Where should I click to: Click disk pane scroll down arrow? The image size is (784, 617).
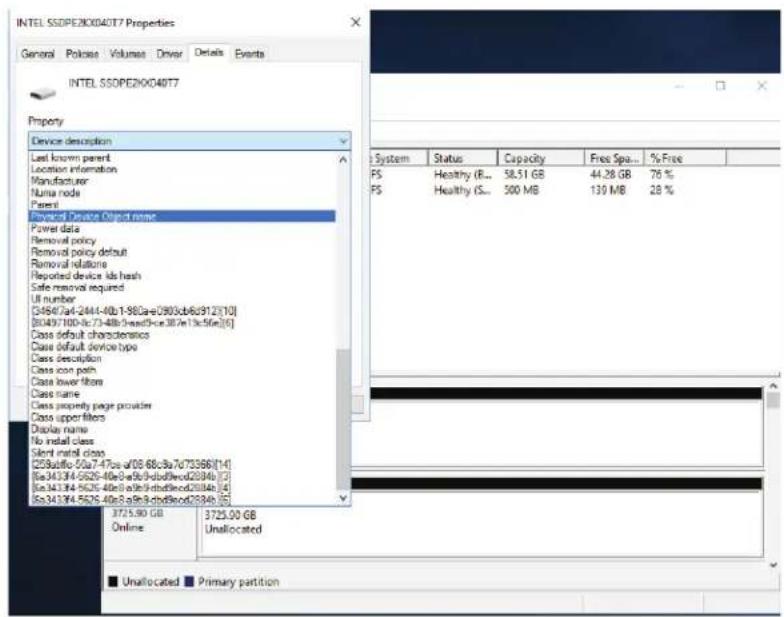[773, 566]
